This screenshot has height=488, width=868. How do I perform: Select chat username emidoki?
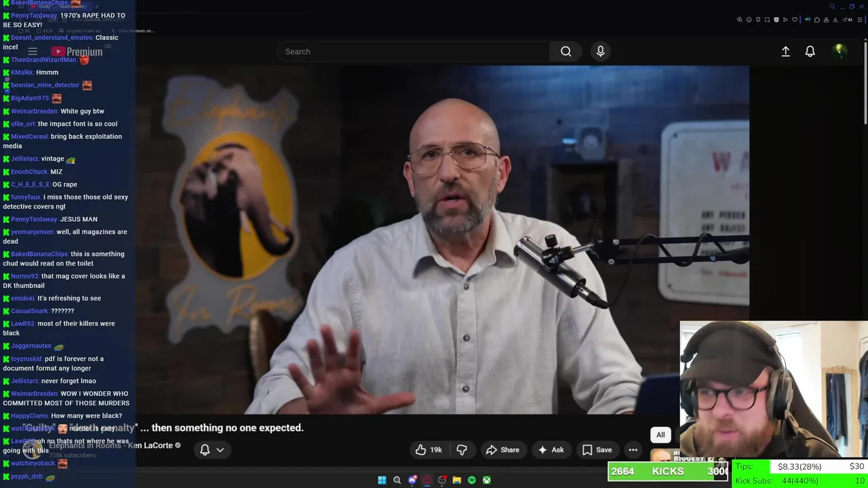pos(22,298)
